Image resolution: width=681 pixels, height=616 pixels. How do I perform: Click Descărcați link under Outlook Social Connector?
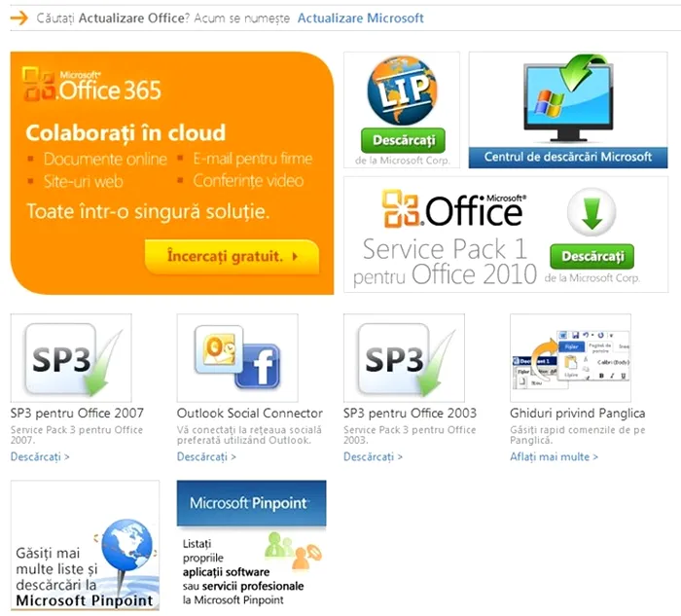click(x=206, y=457)
